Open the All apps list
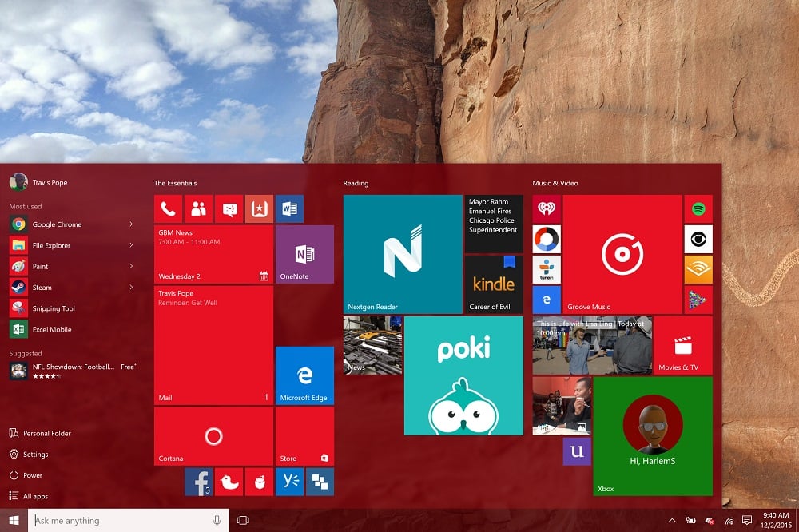799x532 pixels. pos(29,496)
